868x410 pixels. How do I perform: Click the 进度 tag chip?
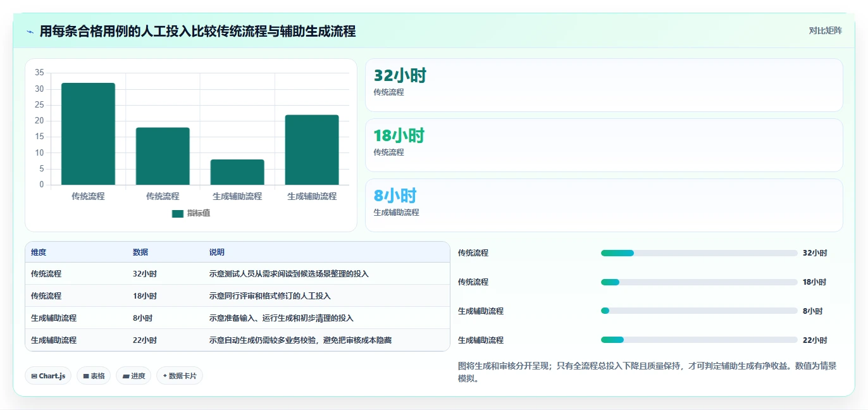point(133,376)
